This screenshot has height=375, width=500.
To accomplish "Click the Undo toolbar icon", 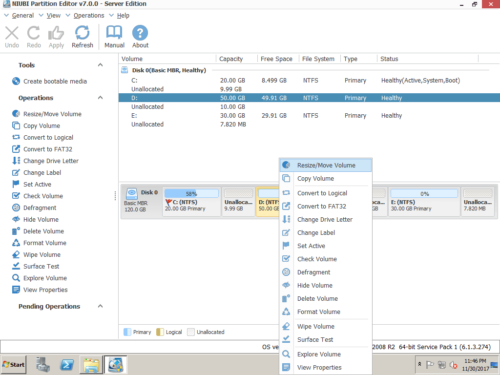I will click(12, 33).
